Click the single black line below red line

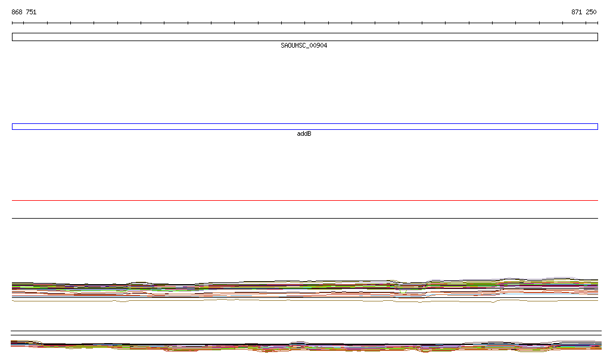pos(304,218)
